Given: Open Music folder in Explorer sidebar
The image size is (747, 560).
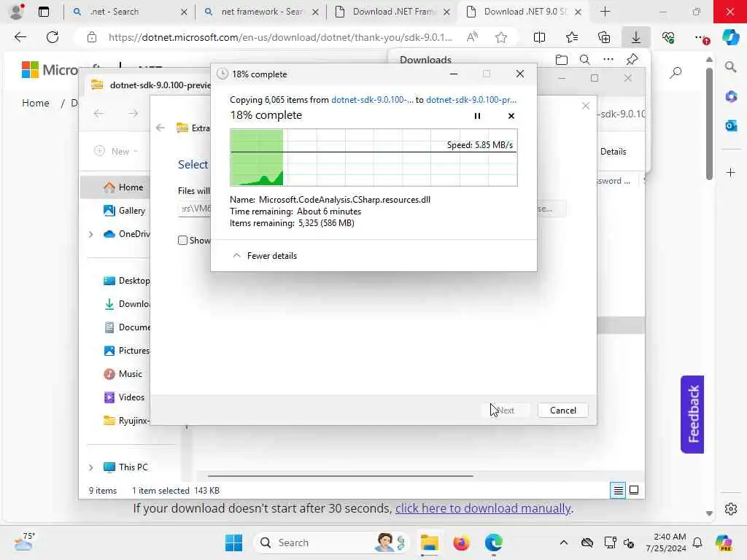Looking at the screenshot, I should click(x=123, y=374).
